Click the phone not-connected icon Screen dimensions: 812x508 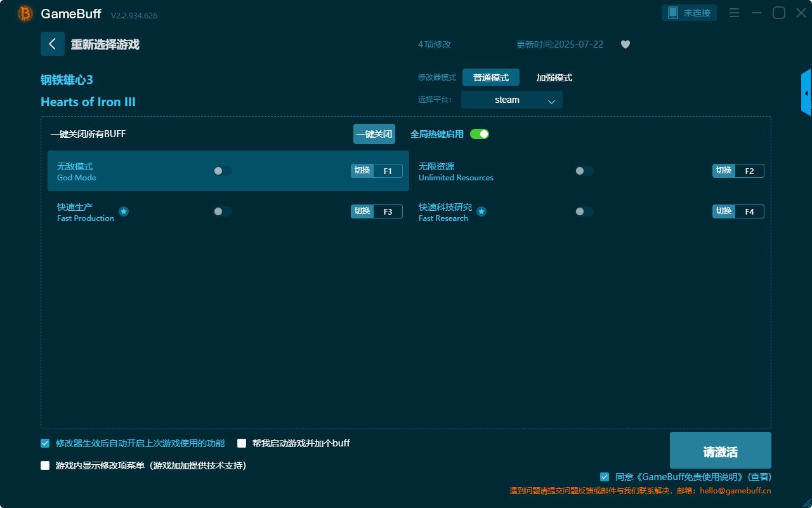coord(673,13)
